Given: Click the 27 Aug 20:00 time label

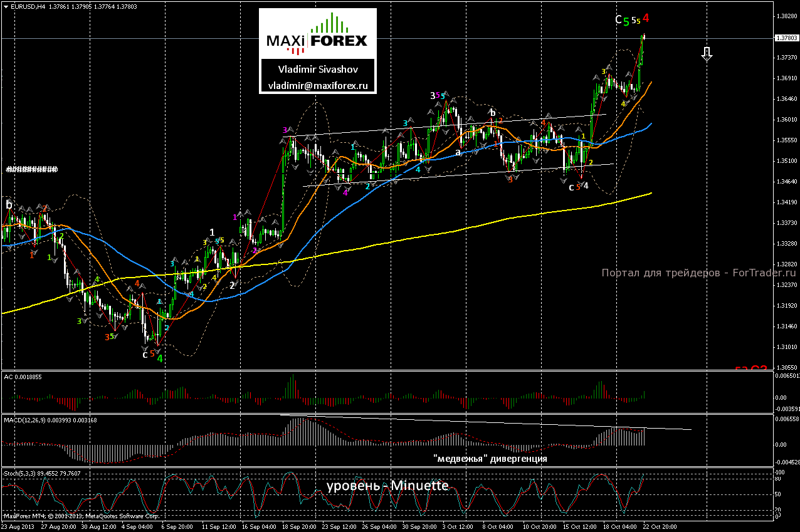Looking at the screenshot, I should pyautogui.click(x=60, y=527).
